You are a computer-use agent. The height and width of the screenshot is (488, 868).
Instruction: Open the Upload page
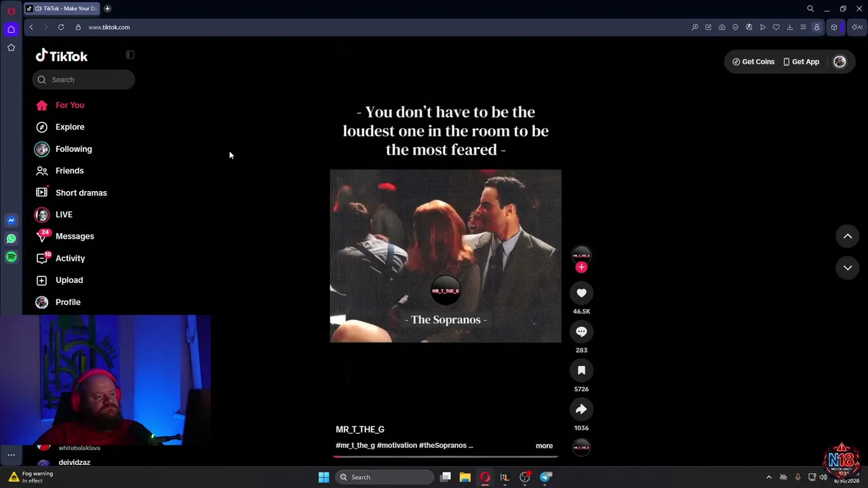[69, 280]
